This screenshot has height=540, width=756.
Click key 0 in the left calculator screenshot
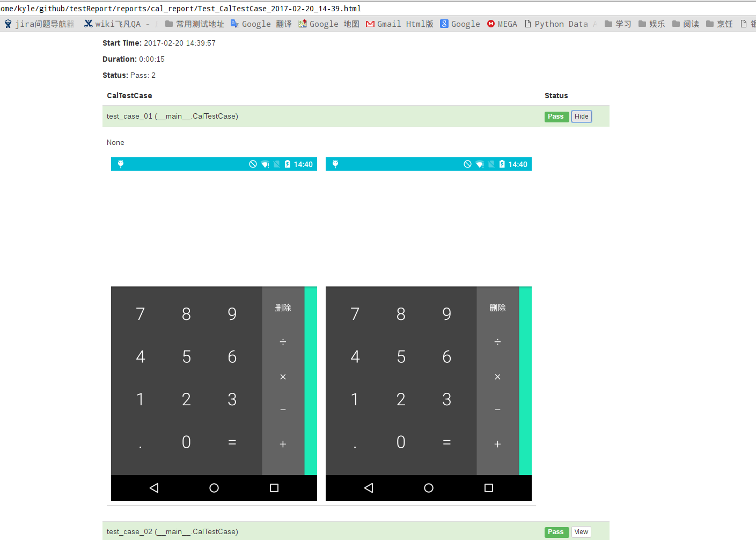[x=186, y=442]
